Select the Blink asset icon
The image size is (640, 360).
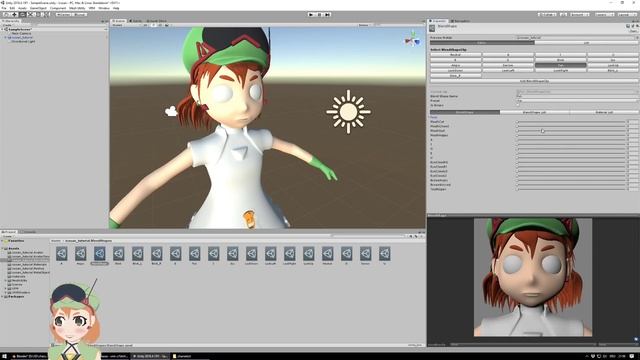pos(118,256)
